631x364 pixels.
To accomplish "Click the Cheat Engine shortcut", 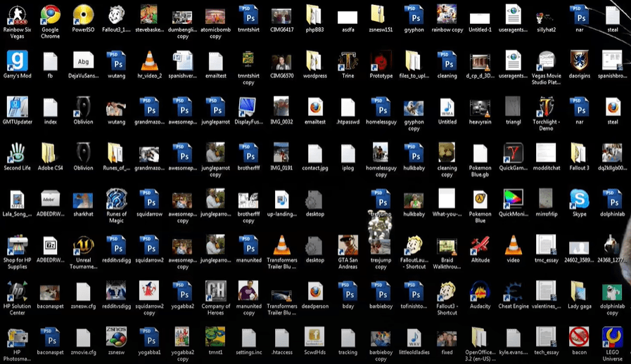I will (x=513, y=291).
